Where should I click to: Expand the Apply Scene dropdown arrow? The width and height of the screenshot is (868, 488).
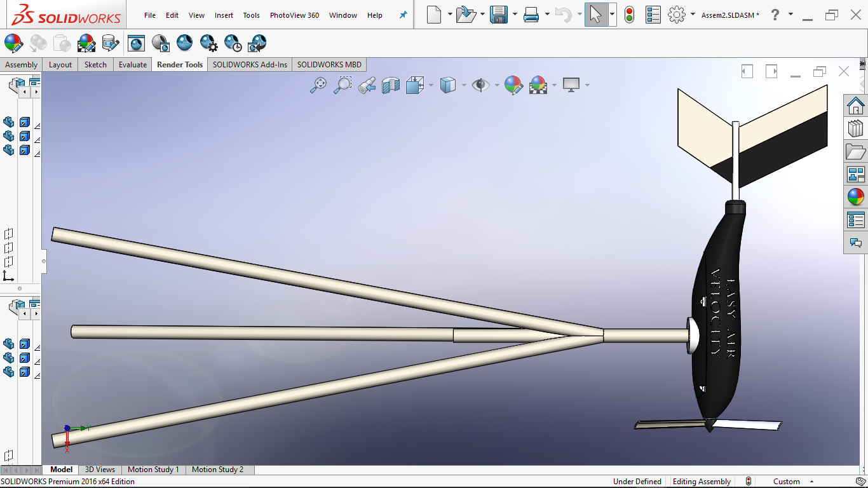555,85
